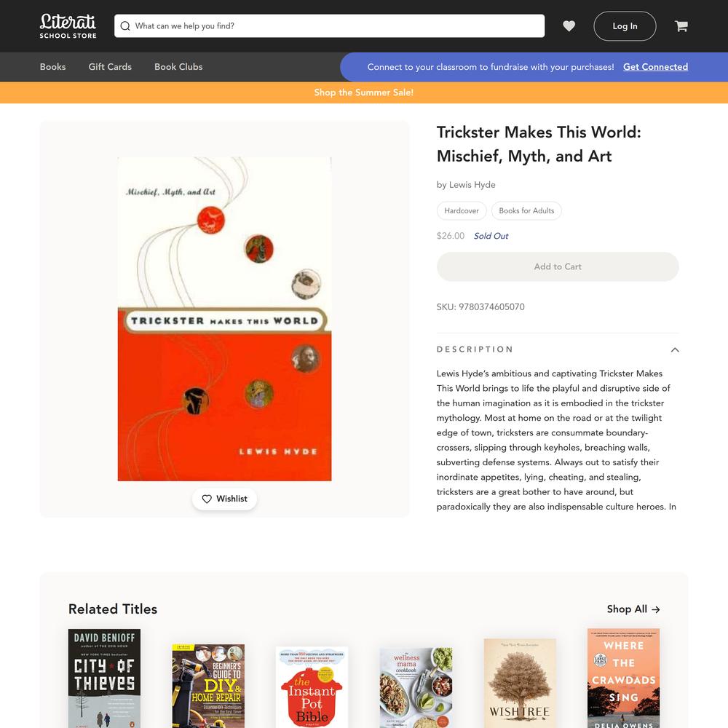728x728 pixels.
Task: Click the Get Connected link
Action: (656, 67)
